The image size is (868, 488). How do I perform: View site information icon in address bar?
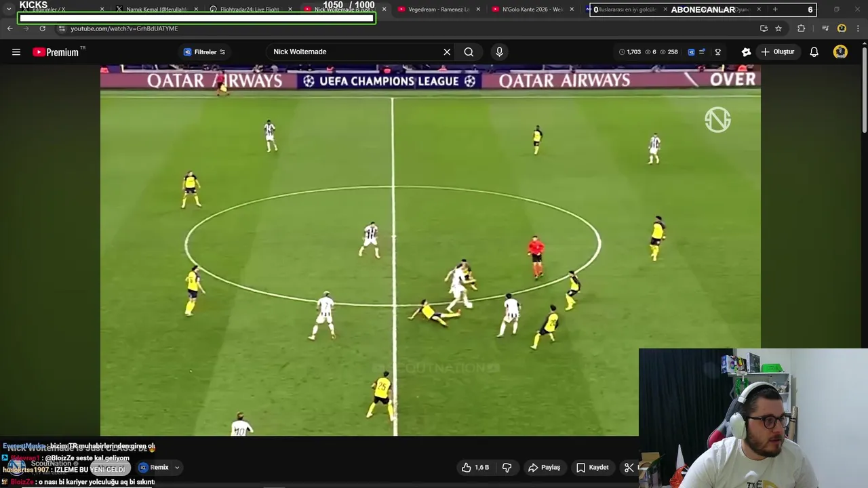(62, 28)
